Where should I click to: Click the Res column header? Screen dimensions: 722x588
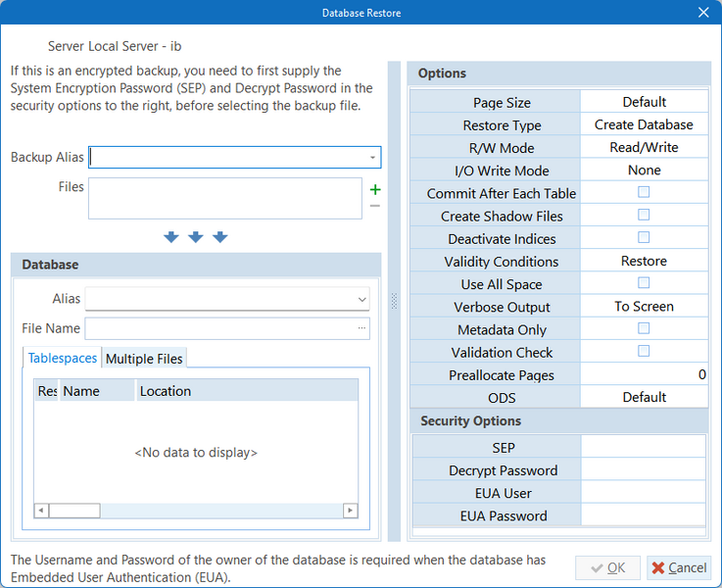(x=46, y=391)
